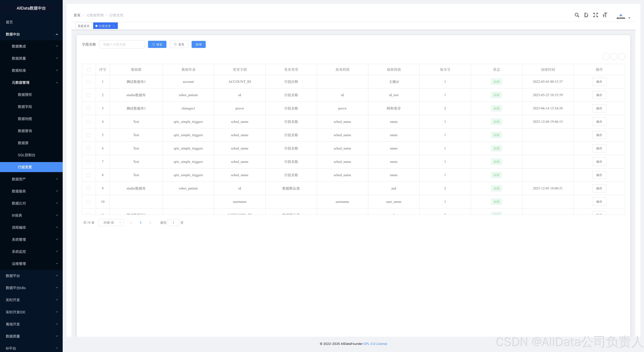Click the blue 搜索 button
Screen dimensions: 644x352
[x=157, y=44]
